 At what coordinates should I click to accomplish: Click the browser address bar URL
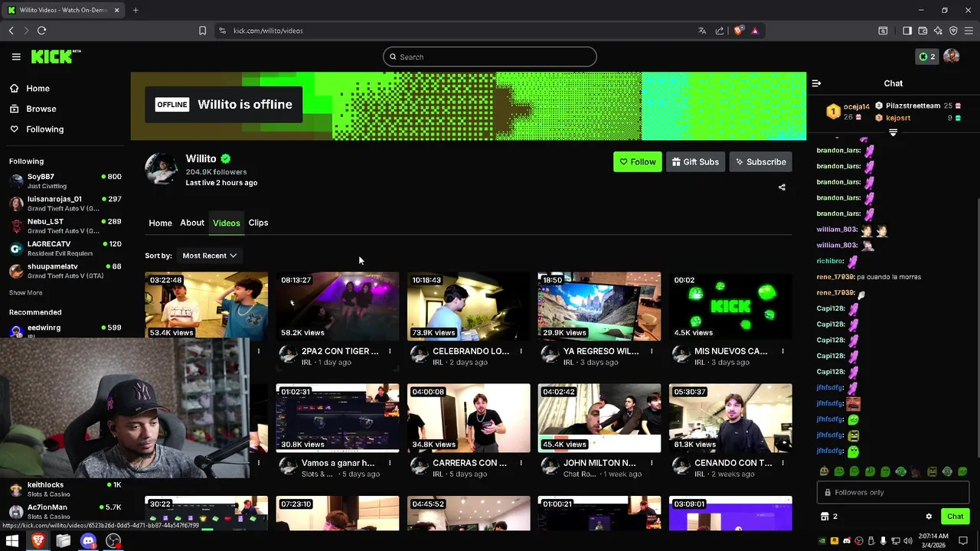268,31
